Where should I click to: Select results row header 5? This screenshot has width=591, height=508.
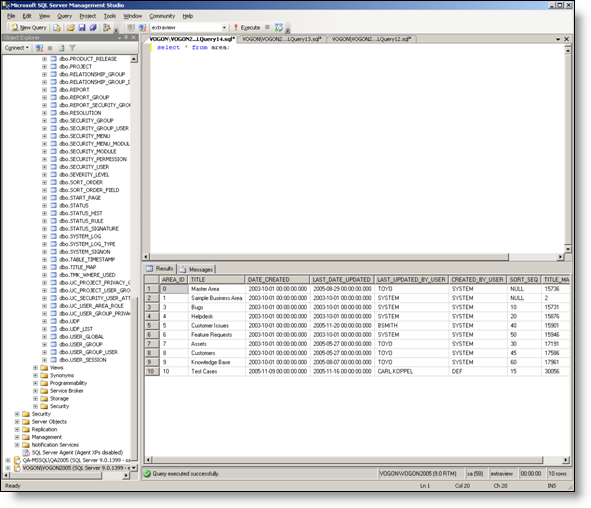click(152, 326)
